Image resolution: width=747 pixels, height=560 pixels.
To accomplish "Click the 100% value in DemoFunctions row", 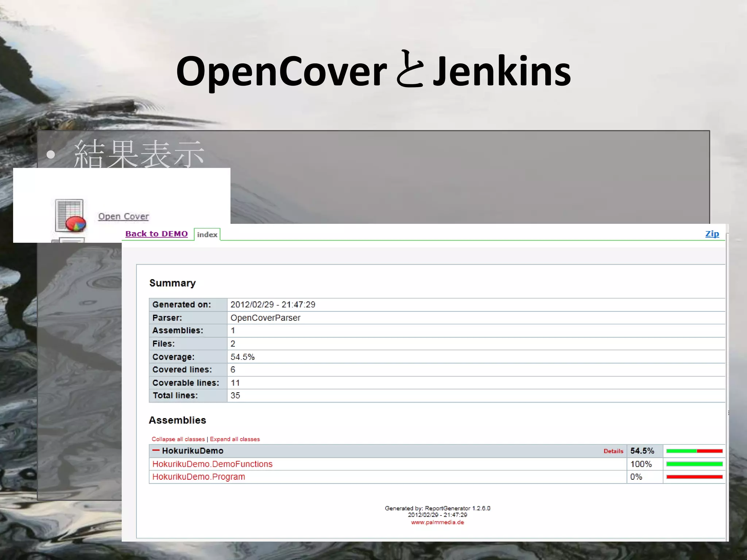I will 641,464.
